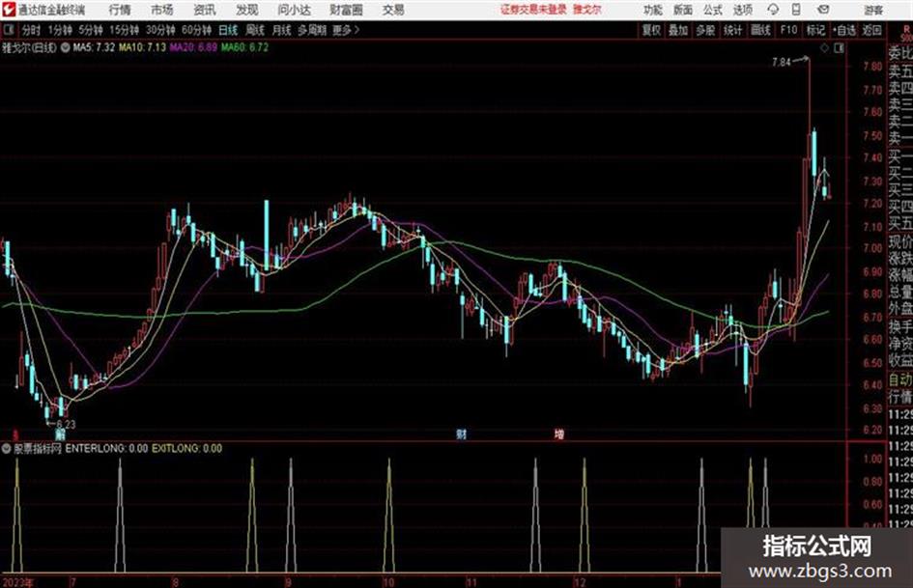Switch to 1分钟 period tab
The width and height of the screenshot is (913, 588).
pyautogui.click(x=59, y=30)
